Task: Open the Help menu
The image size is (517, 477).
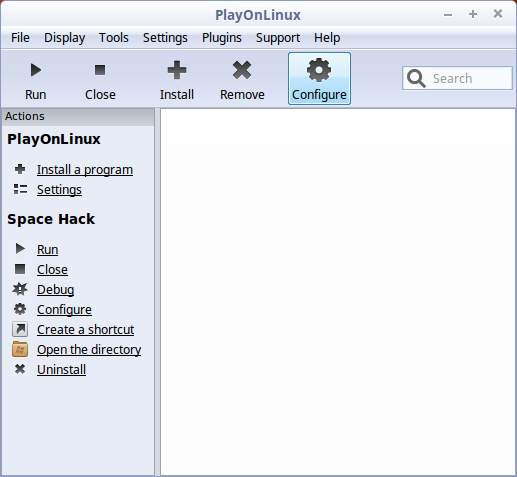Action: [x=327, y=37]
